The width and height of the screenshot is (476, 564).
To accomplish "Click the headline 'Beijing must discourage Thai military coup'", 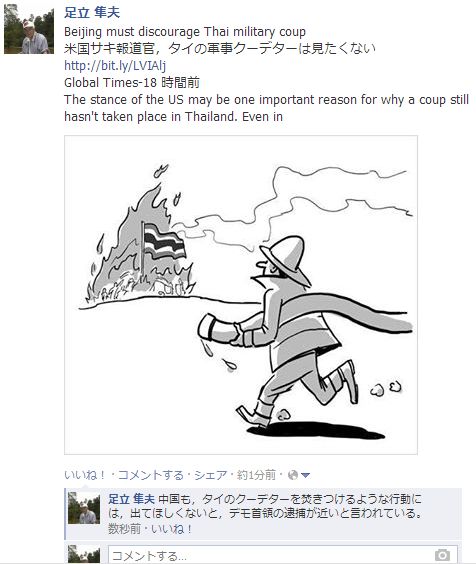I will click(x=185, y=32).
